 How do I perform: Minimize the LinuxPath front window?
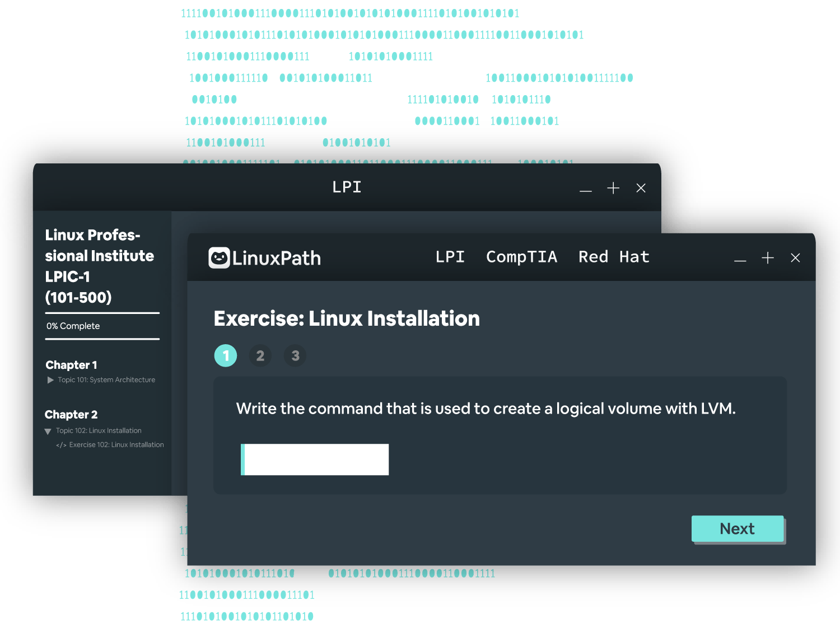[x=740, y=261]
